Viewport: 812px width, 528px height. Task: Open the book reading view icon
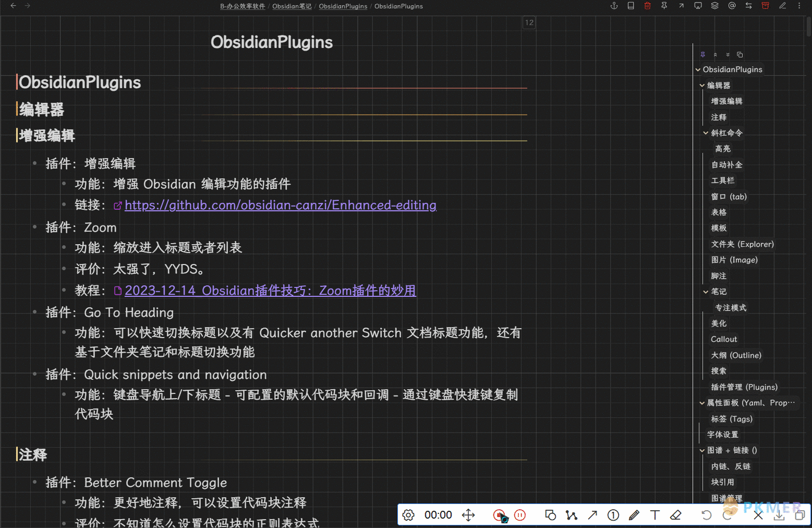pyautogui.click(x=631, y=6)
